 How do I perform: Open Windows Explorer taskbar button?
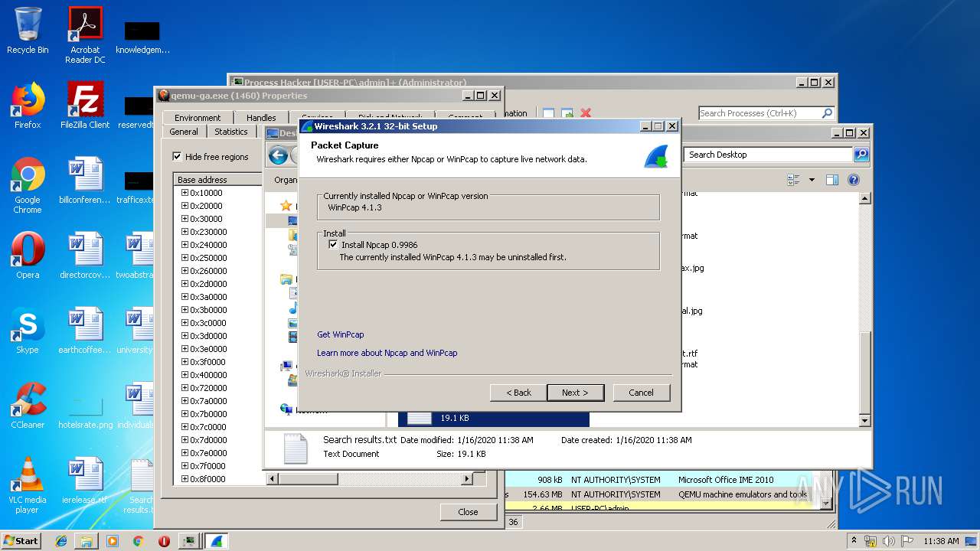point(87,541)
